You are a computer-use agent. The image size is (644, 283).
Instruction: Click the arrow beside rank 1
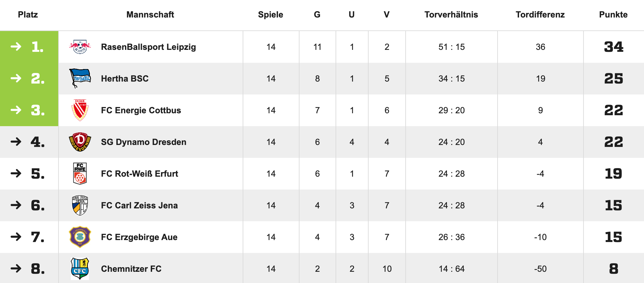[16, 47]
